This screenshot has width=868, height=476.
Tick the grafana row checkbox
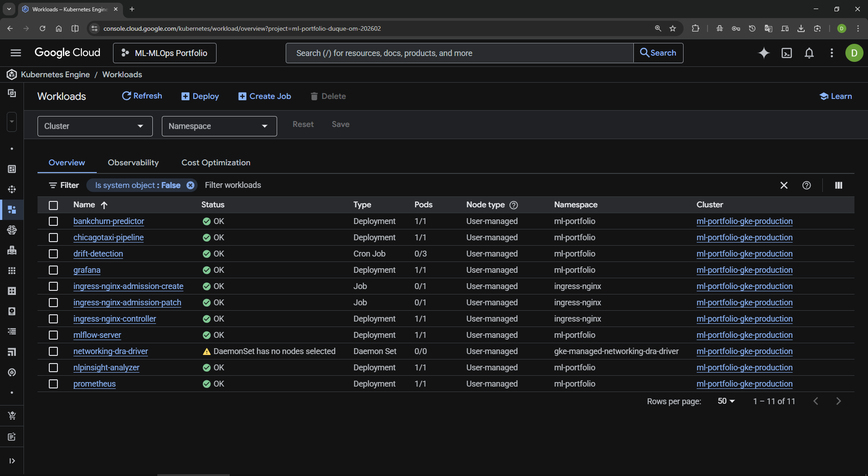[x=53, y=270]
